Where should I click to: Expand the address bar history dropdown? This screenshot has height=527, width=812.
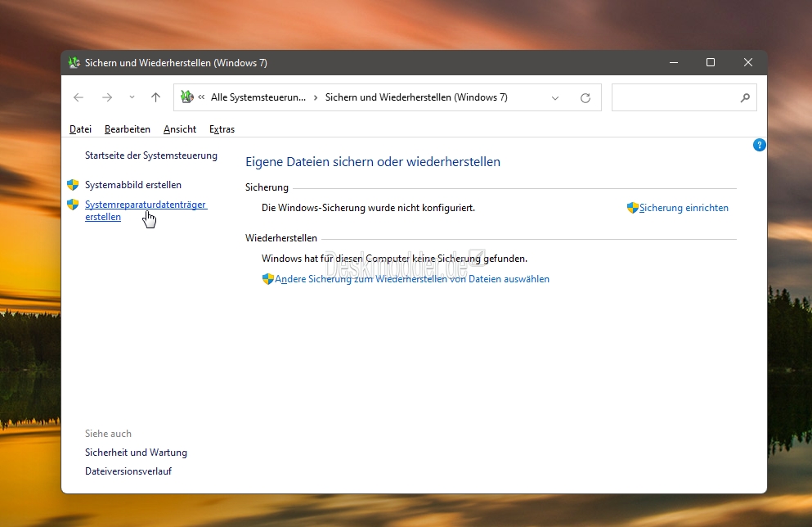[555, 98]
